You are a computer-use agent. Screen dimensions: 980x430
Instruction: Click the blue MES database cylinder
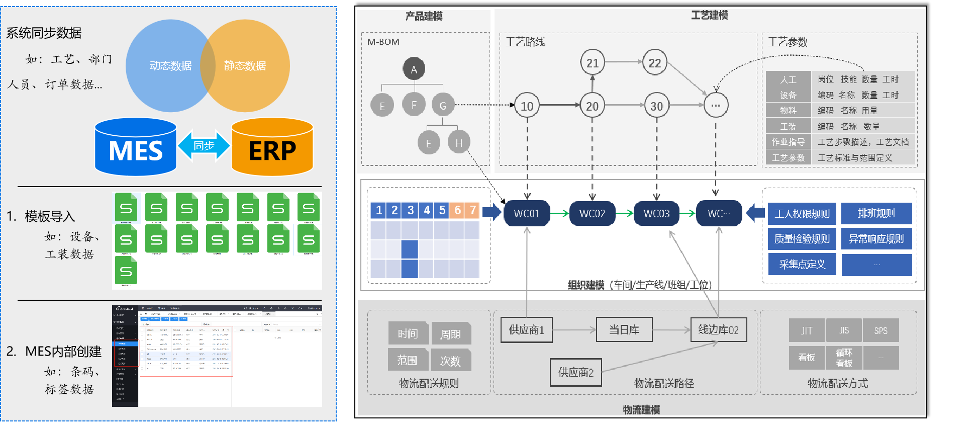tap(135, 148)
